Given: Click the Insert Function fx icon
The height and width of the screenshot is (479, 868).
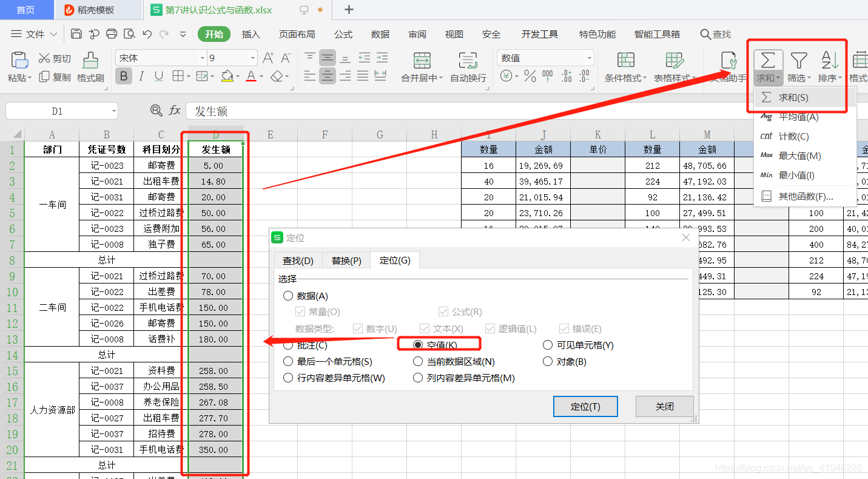Looking at the screenshot, I should click(175, 110).
